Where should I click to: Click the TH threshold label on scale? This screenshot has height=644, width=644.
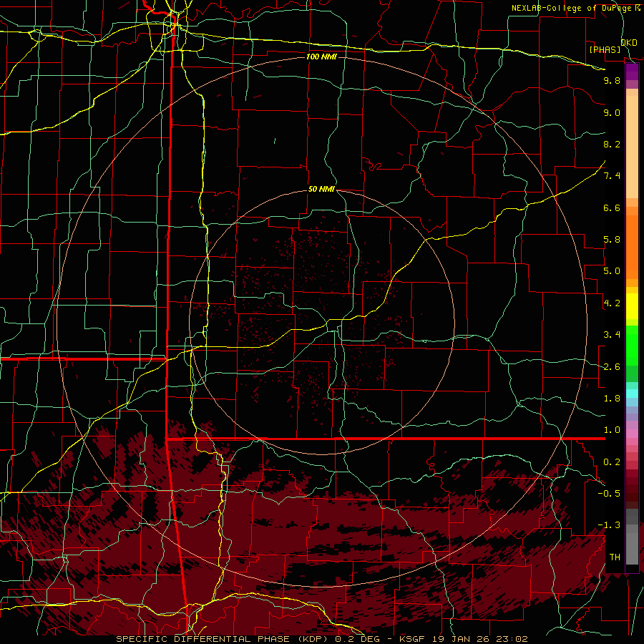click(x=615, y=557)
